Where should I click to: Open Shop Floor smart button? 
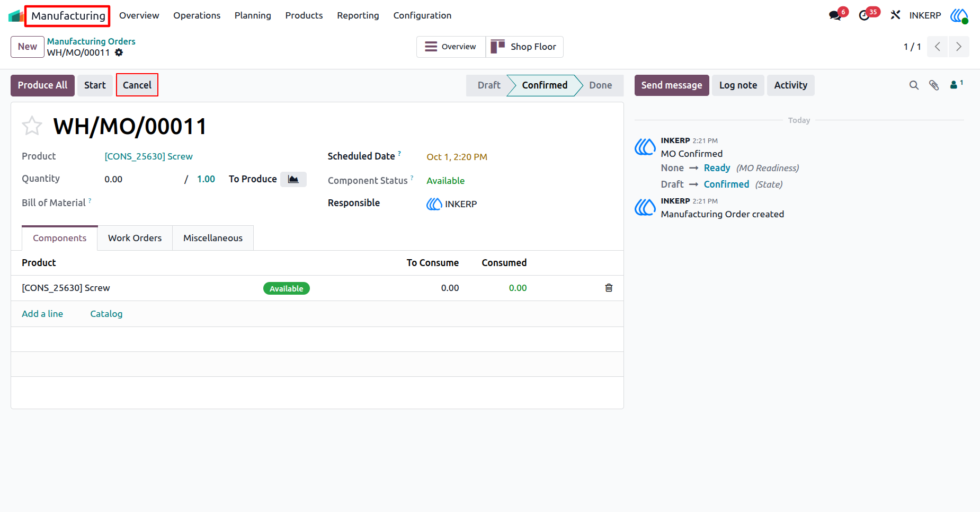(524, 47)
